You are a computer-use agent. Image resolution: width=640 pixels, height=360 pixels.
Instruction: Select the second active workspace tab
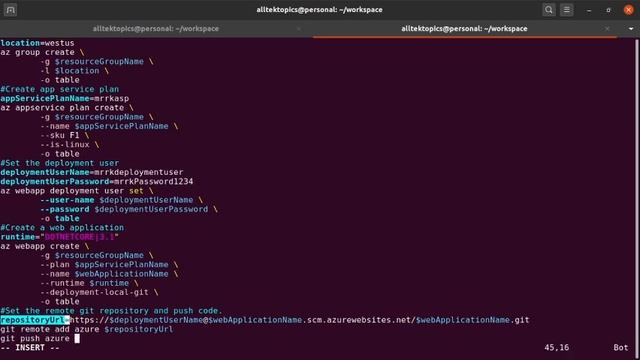[x=464, y=29]
